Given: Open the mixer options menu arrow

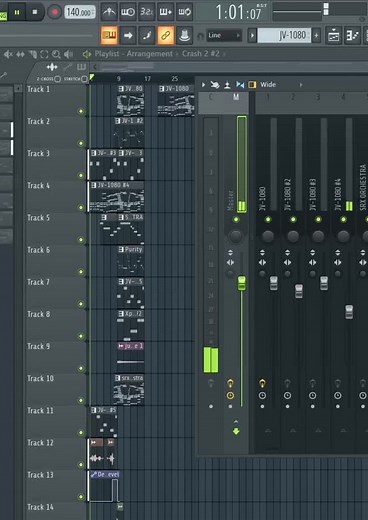Looking at the screenshot, I should point(203,85).
